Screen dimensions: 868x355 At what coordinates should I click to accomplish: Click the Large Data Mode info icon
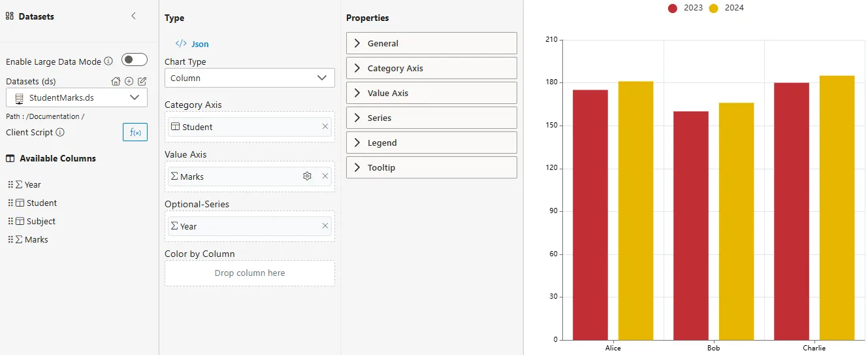pos(108,61)
